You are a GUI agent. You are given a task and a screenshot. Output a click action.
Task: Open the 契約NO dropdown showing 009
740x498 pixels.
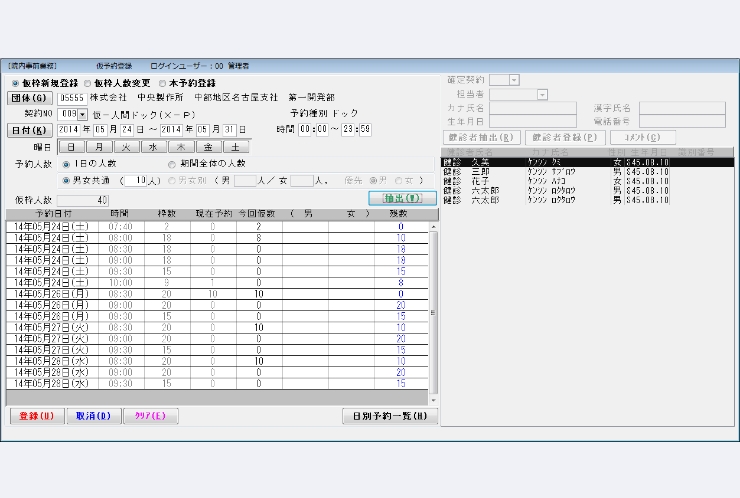point(83,114)
